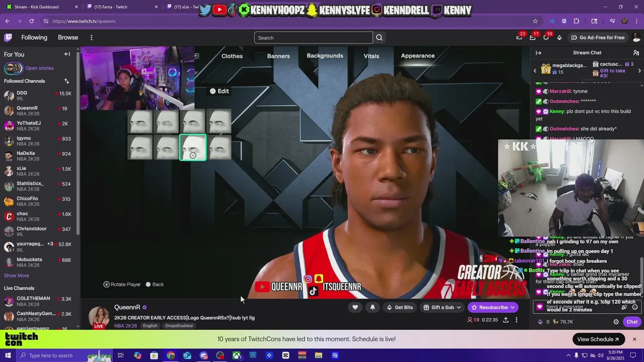Click View Schedule on the TwitchCon banner
644x362 pixels.
point(599,339)
